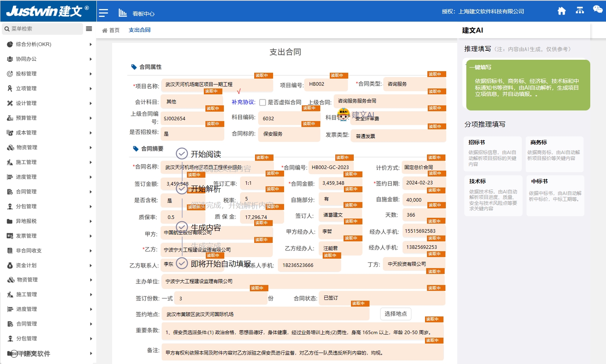Open the chat messages icon in header
Viewport: 606px width, 364px height.
click(597, 9)
